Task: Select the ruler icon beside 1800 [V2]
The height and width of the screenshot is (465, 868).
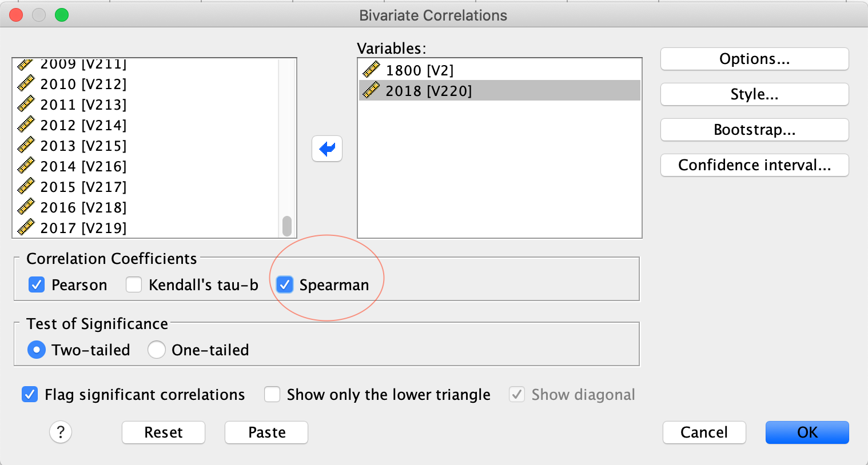Action: click(371, 70)
